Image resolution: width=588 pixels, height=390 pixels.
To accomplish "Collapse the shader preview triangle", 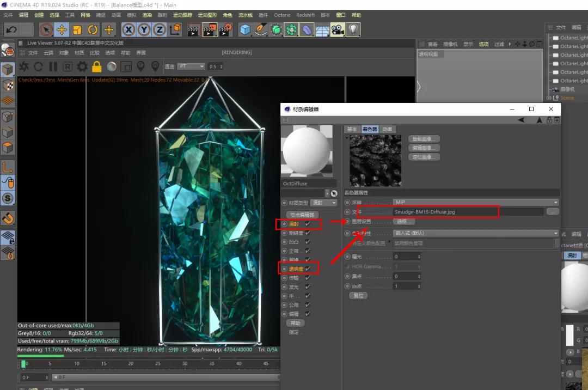I will coord(346,138).
